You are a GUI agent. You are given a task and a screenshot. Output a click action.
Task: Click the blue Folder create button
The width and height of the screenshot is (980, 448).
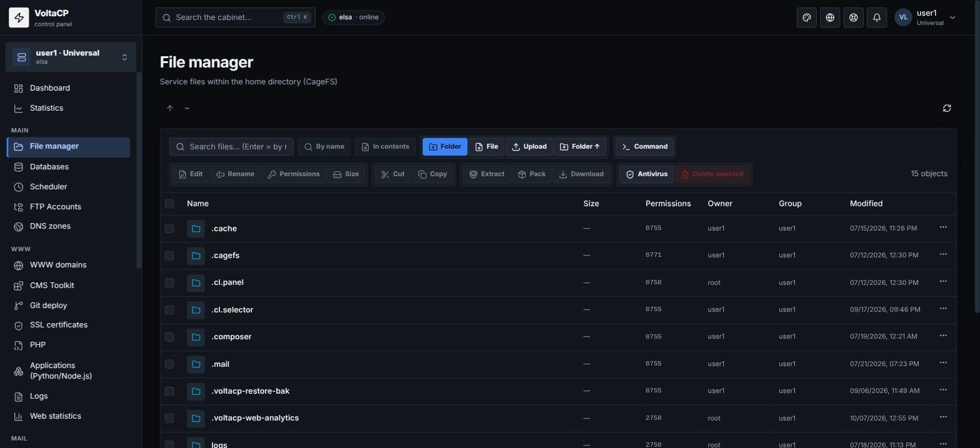pyautogui.click(x=445, y=147)
